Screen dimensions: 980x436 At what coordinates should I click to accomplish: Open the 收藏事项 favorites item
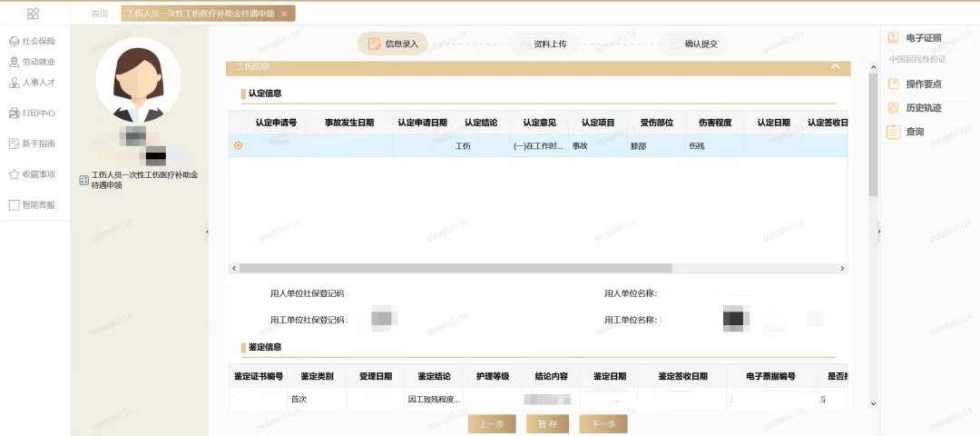[x=32, y=174]
